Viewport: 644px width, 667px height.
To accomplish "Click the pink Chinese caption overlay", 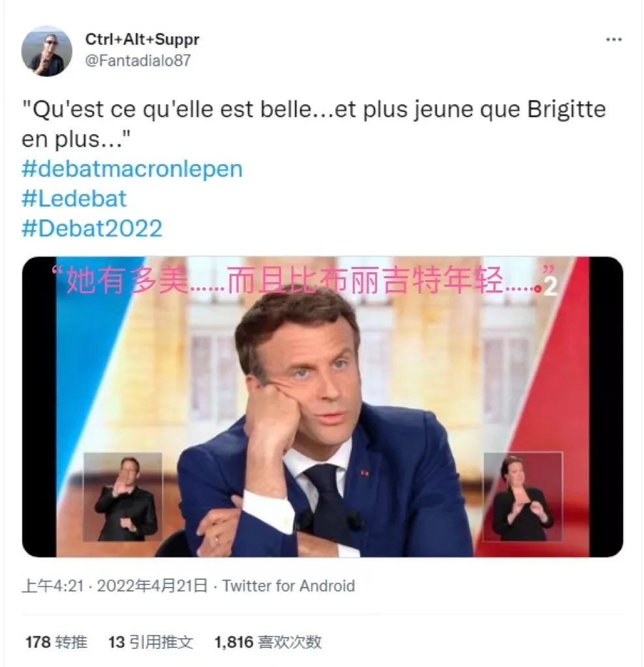I will tap(303, 280).
